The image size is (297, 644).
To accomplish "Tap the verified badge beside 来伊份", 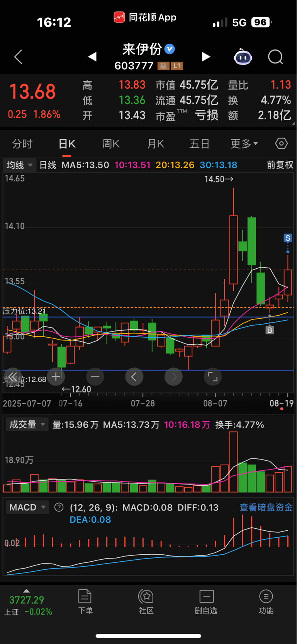I will pyautogui.click(x=170, y=49).
